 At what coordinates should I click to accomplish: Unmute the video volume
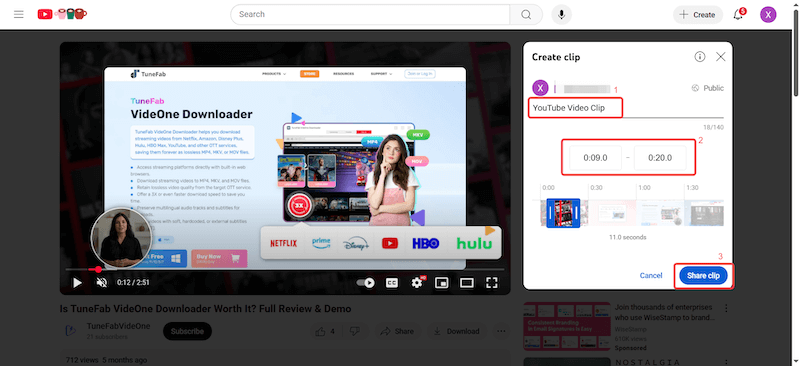(102, 282)
